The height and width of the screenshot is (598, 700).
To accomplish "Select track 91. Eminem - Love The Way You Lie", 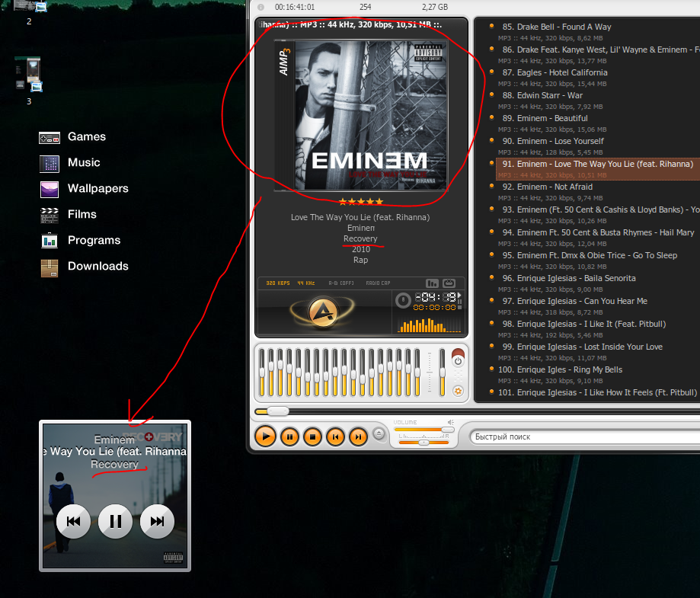I will click(597, 169).
